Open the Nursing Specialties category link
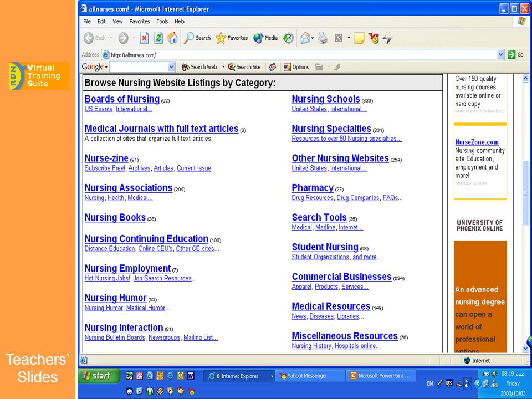The height and width of the screenshot is (399, 532). pos(331,129)
